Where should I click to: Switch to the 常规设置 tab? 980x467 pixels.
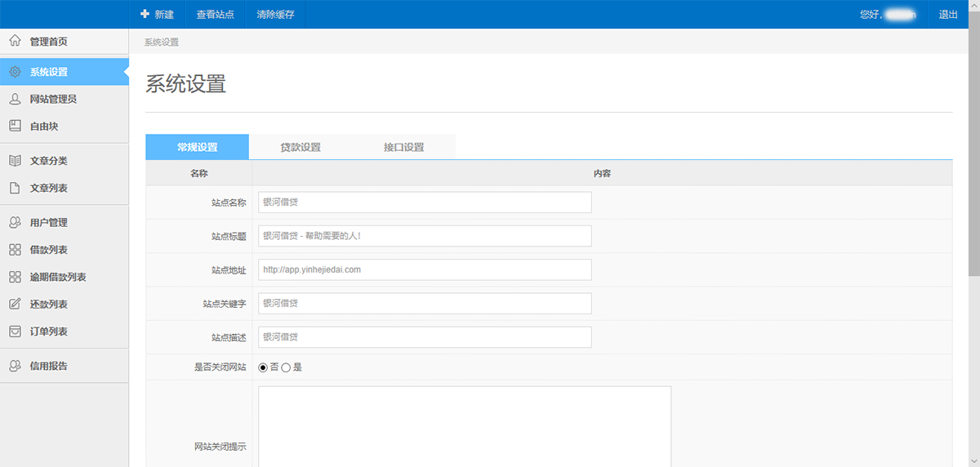[x=197, y=147]
